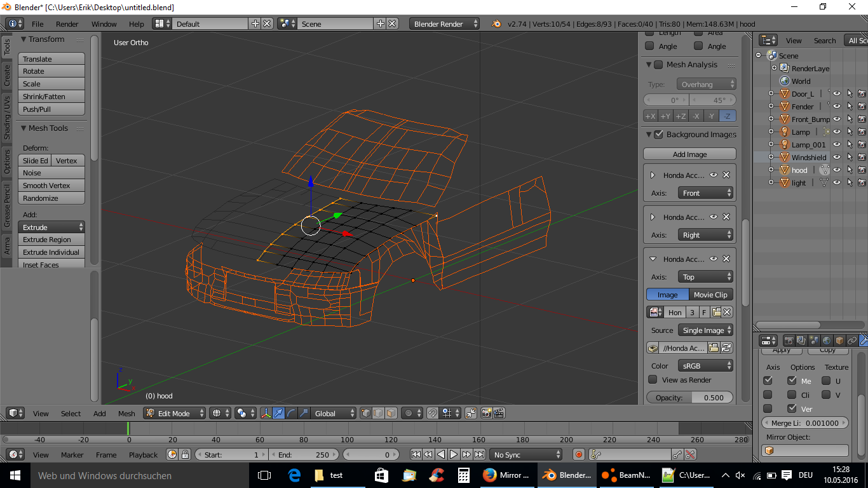
Task: Select the rotate manipulator arc icon
Action: 291,413
